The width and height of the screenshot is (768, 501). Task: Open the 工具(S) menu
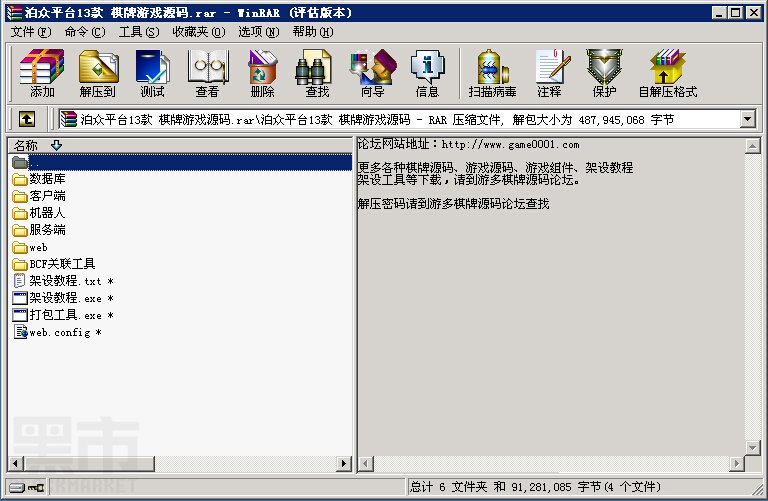[x=139, y=32]
